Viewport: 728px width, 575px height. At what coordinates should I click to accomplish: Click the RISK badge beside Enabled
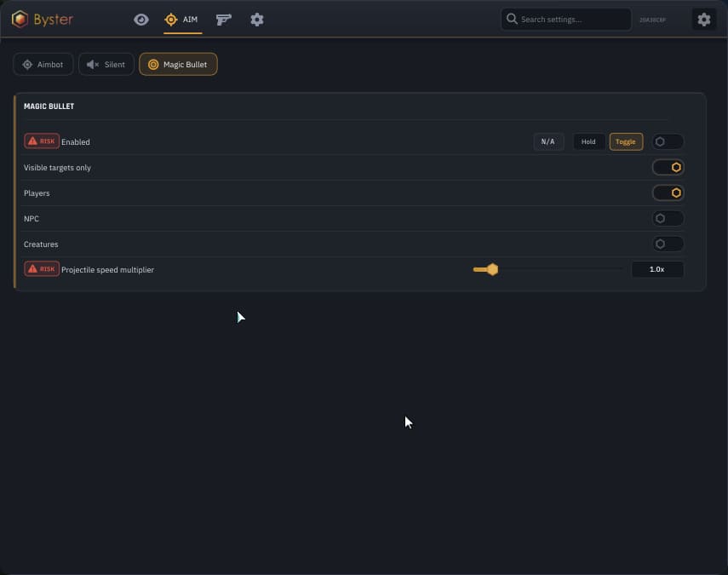point(42,141)
